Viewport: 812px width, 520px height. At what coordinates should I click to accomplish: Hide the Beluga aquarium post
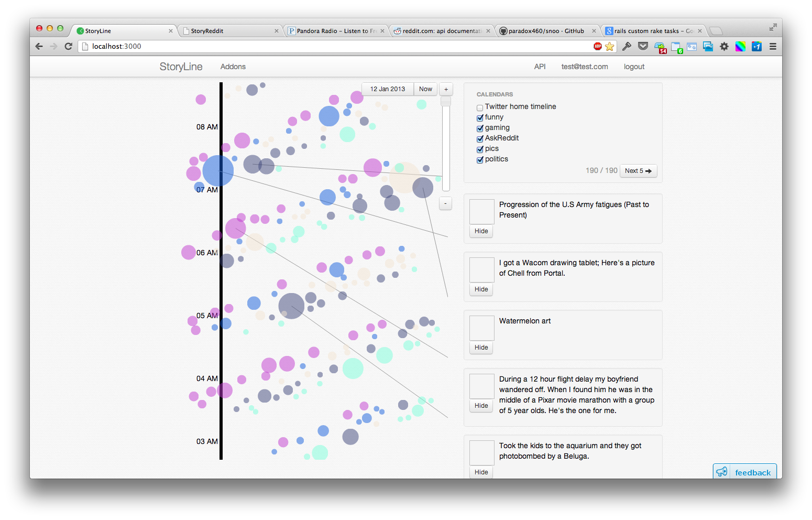coord(481,472)
